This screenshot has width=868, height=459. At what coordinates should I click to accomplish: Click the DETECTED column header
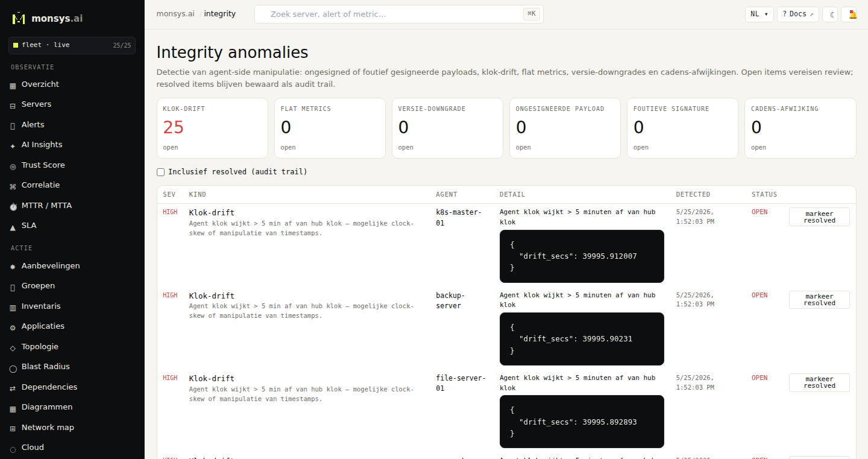pos(693,195)
